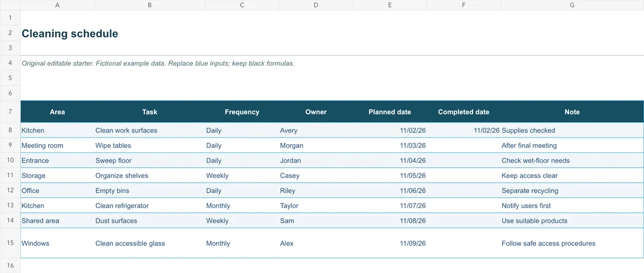Select the 'Note' header cell
The width and height of the screenshot is (644, 273).
[572, 111]
